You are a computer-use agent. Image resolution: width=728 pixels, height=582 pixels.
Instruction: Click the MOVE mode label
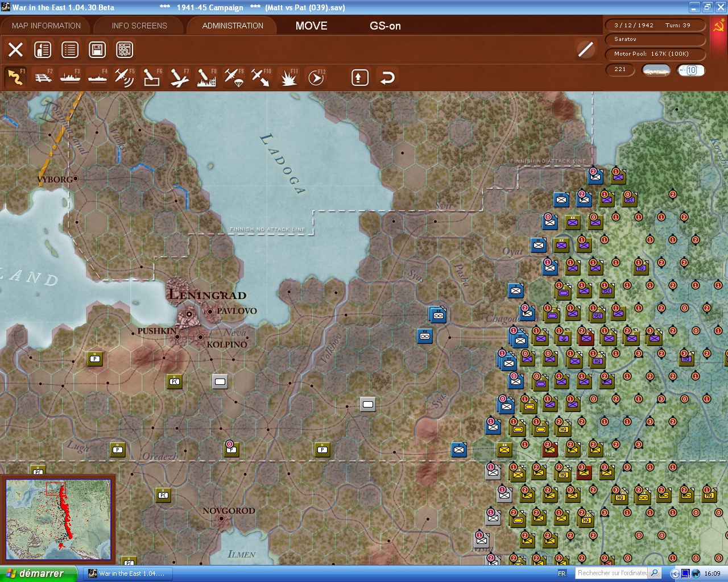click(312, 26)
